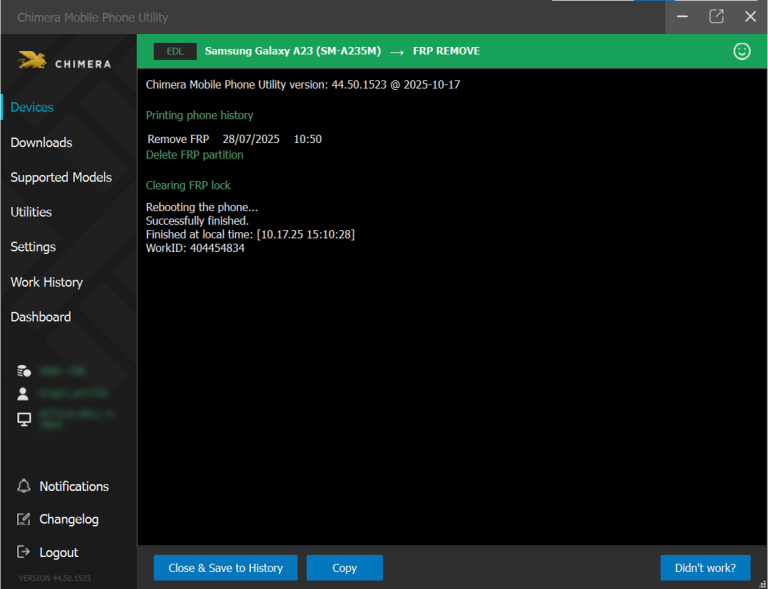Switch to the Dashboard
The width and height of the screenshot is (768, 589).
click(x=41, y=317)
